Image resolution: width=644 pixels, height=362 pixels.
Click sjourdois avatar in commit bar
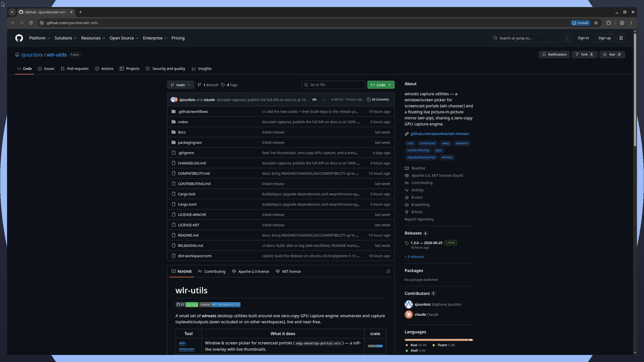(x=174, y=100)
